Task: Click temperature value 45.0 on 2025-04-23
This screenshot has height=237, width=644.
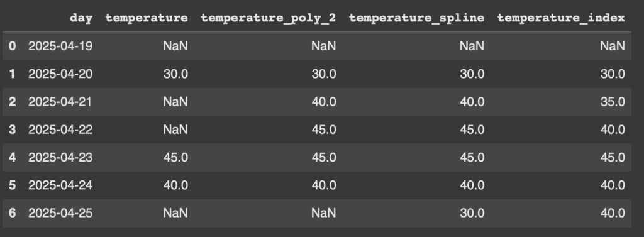Action: point(176,157)
